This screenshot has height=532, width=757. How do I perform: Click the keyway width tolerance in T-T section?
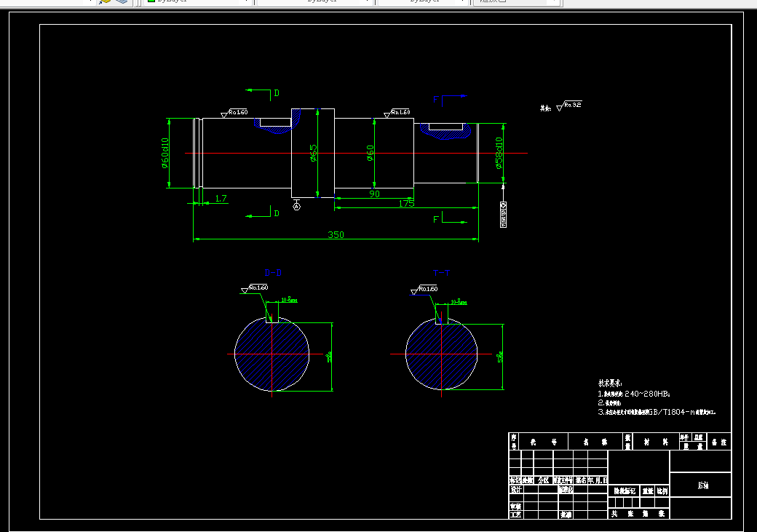(x=459, y=302)
